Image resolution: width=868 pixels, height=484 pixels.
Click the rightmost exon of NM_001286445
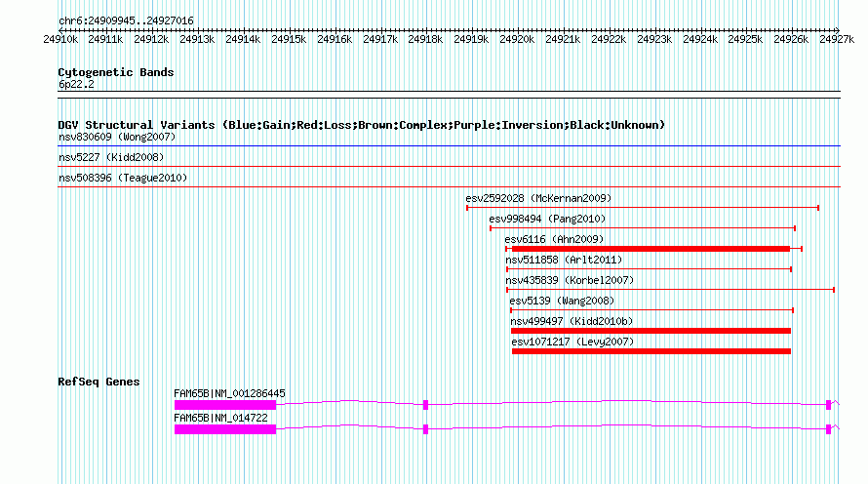(829, 405)
